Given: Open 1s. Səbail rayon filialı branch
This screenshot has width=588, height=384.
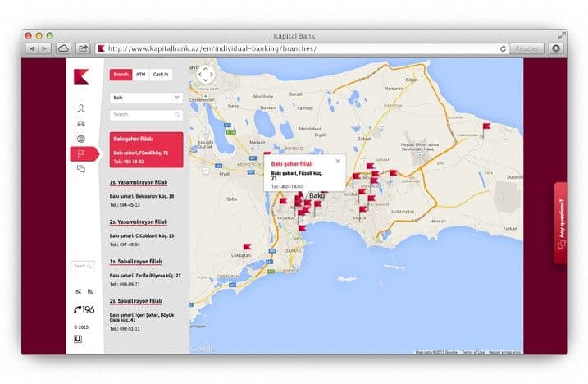Looking at the screenshot, I should (136, 262).
